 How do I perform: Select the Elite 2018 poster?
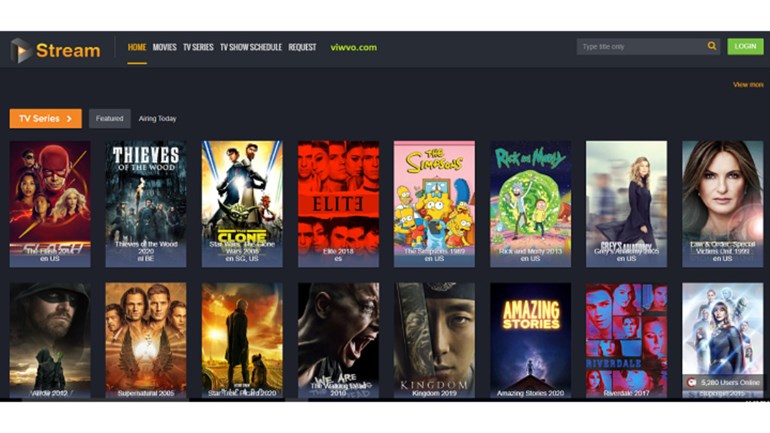click(338, 204)
